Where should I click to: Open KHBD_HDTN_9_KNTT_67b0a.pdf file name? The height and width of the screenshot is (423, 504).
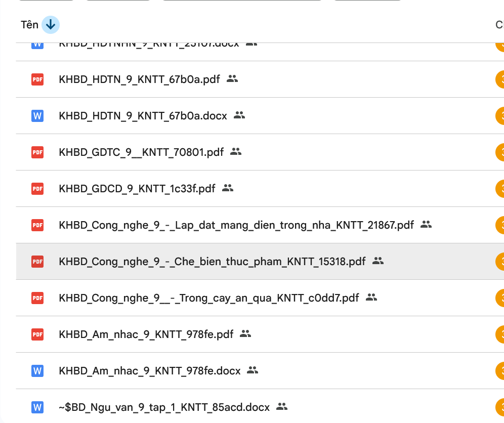click(139, 79)
